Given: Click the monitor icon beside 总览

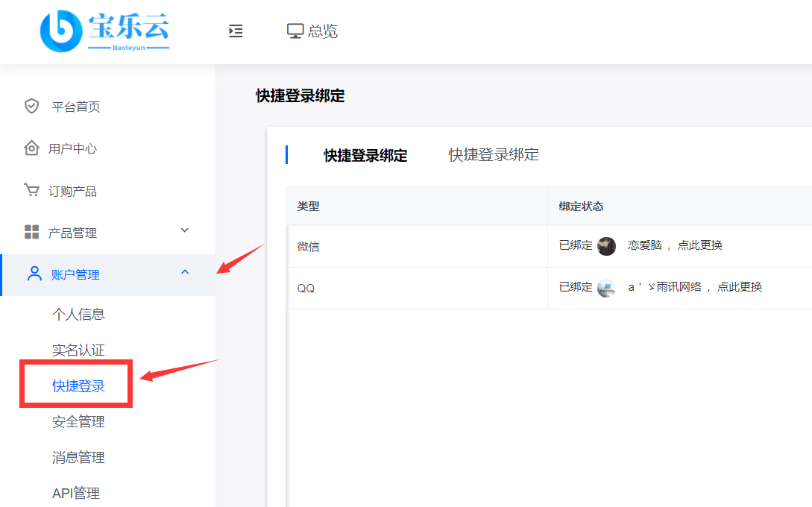Looking at the screenshot, I should (295, 31).
